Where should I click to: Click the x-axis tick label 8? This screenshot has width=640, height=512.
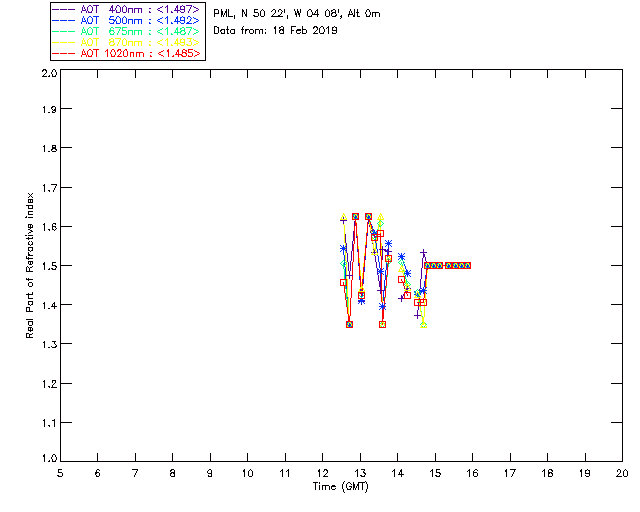point(173,473)
